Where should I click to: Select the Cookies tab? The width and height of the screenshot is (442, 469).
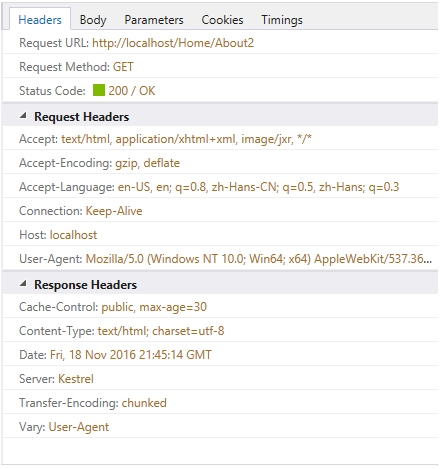222,20
